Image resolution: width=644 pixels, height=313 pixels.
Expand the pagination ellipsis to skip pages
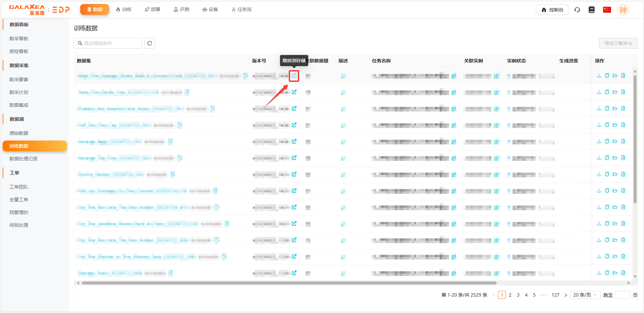pyautogui.click(x=544, y=295)
